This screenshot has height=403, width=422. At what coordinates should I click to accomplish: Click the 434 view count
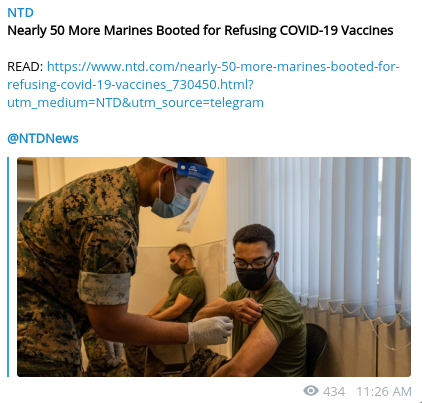pyautogui.click(x=334, y=391)
